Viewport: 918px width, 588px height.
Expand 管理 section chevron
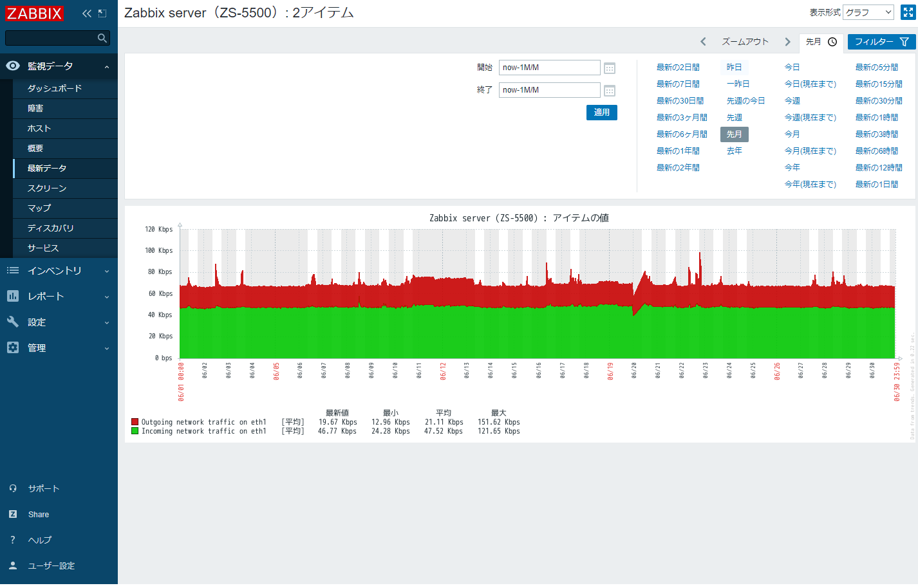pos(107,349)
